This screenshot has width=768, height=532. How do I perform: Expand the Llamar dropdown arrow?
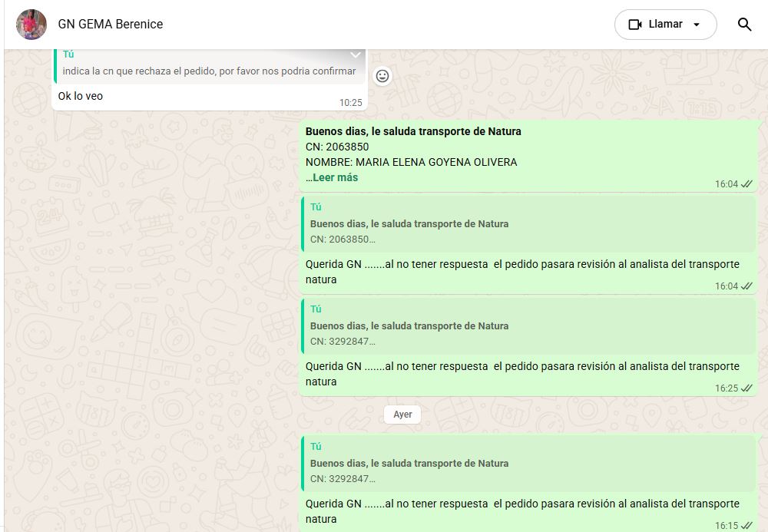point(697,25)
